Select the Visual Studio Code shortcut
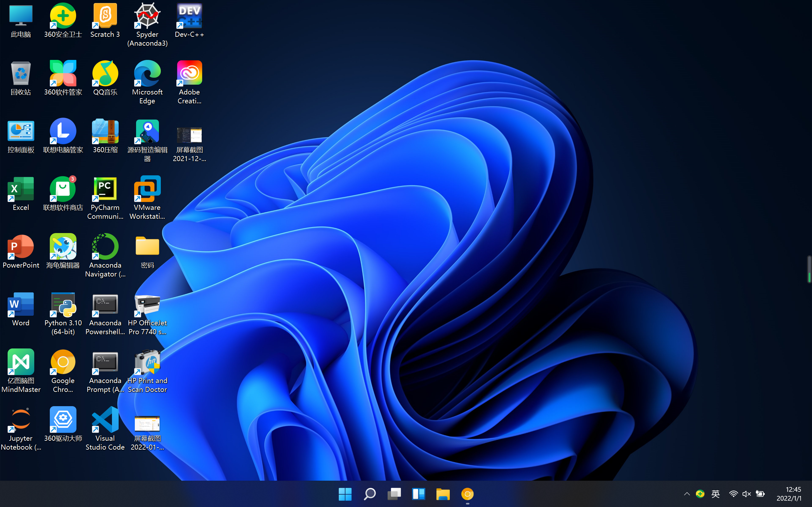 click(x=105, y=429)
